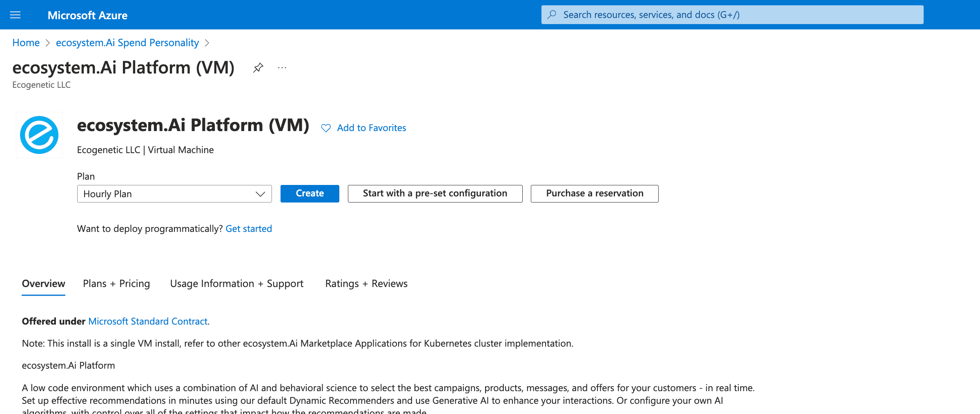This screenshot has height=414, width=980.
Task: Click Add to Favorites link
Action: [372, 128]
